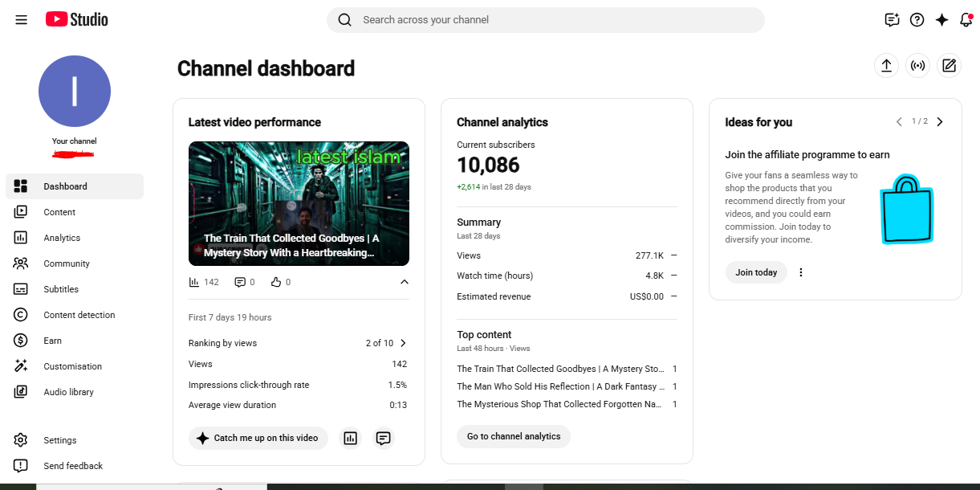Click the Content sidebar icon

click(x=21, y=212)
